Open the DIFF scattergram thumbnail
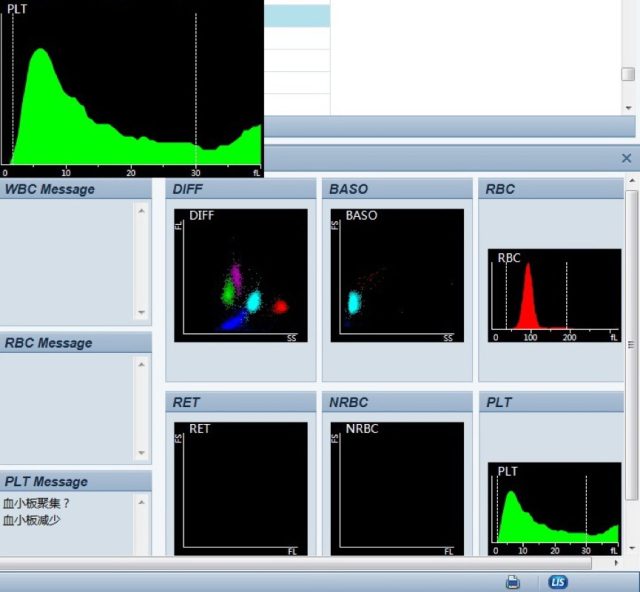640x592 pixels. coord(241,276)
